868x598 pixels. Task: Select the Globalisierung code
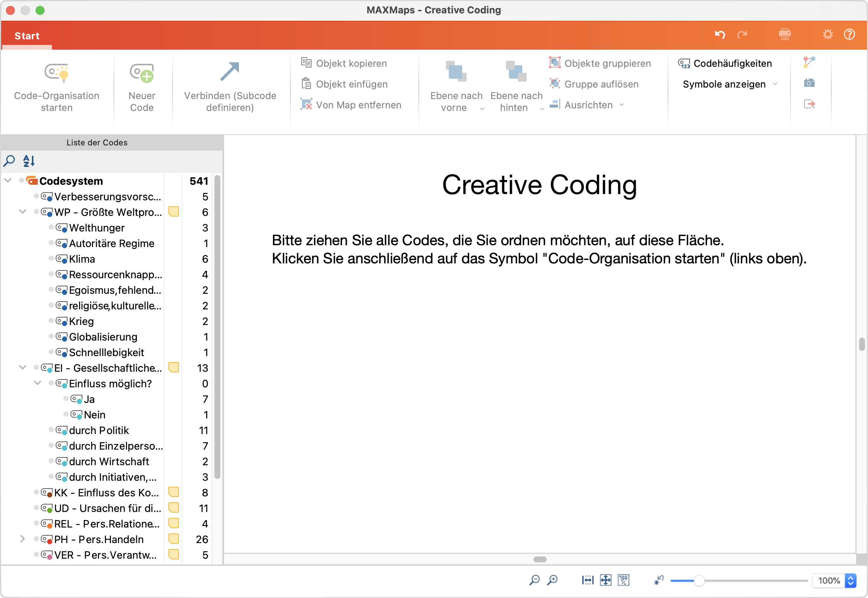[x=103, y=337]
